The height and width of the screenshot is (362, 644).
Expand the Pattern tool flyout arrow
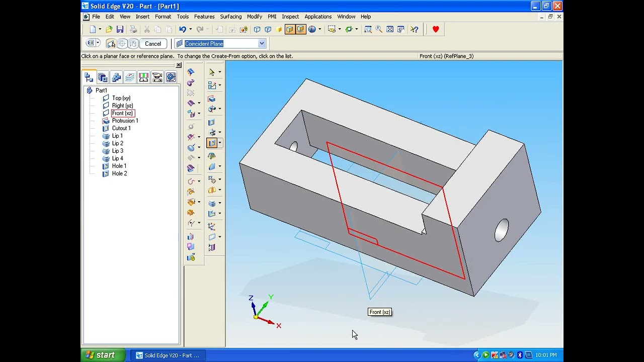coord(220,179)
